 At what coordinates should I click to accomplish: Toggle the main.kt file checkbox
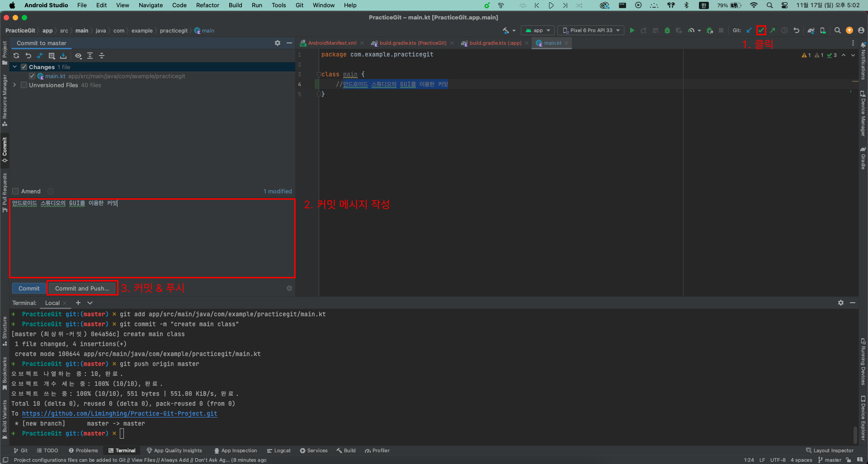point(32,76)
